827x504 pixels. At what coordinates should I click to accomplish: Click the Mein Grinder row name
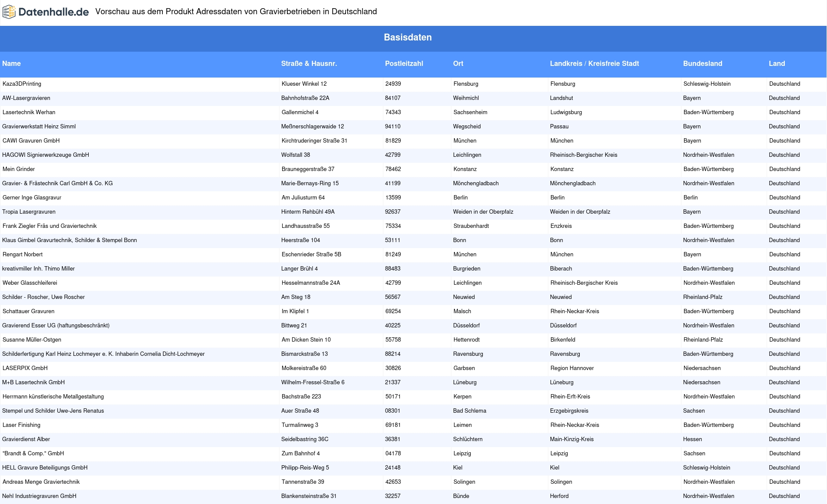(x=19, y=169)
